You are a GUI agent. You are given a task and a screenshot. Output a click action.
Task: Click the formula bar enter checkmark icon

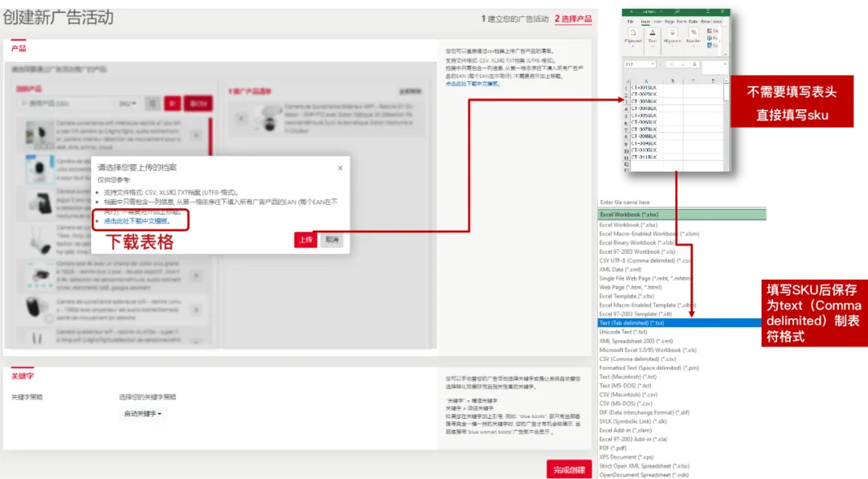coord(683,64)
